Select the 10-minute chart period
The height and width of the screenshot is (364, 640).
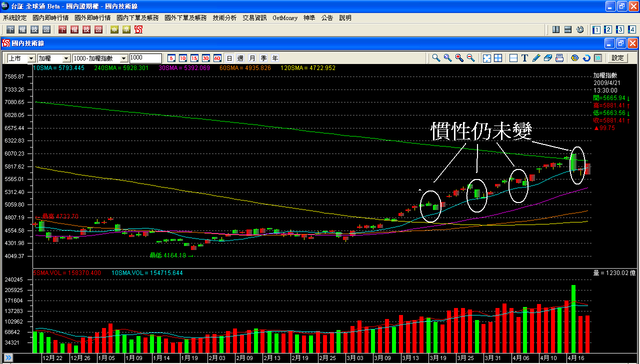pos(183,58)
